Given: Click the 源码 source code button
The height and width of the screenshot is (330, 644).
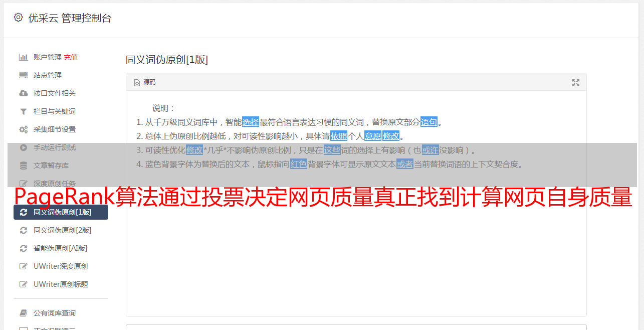Looking at the screenshot, I should [x=145, y=82].
